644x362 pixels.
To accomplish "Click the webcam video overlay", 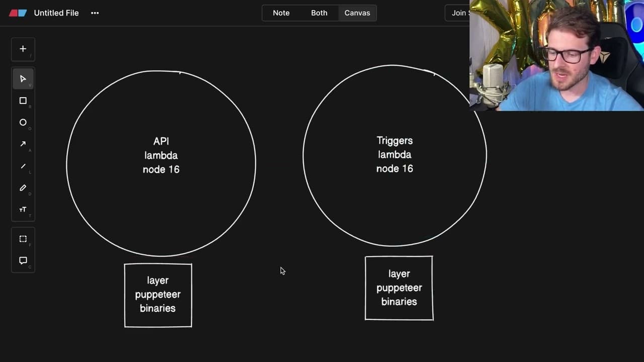I will [x=556, y=55].
